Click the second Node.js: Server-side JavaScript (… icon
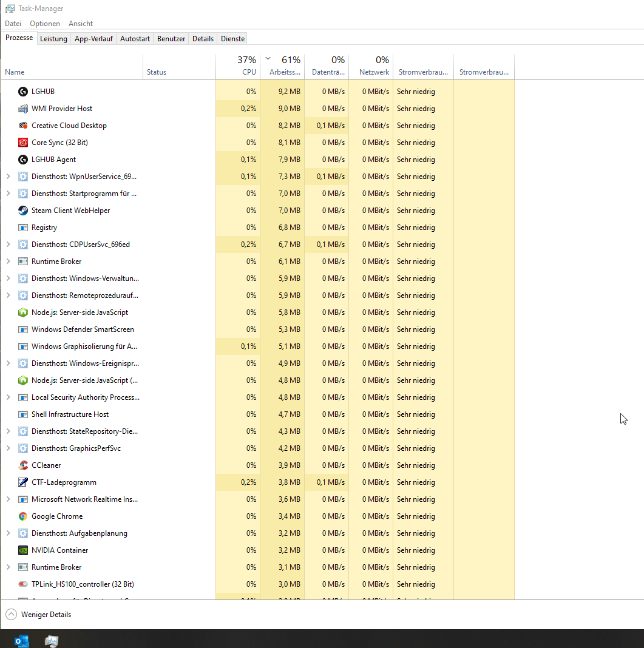 [23, 380]
